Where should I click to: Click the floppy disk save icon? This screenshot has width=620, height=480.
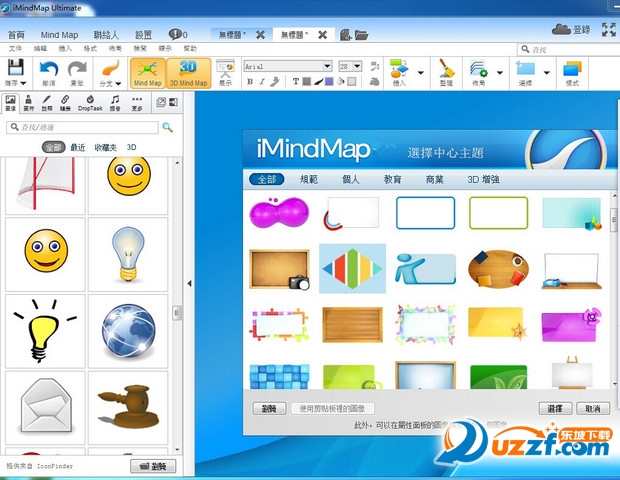[x=15, y=68]
